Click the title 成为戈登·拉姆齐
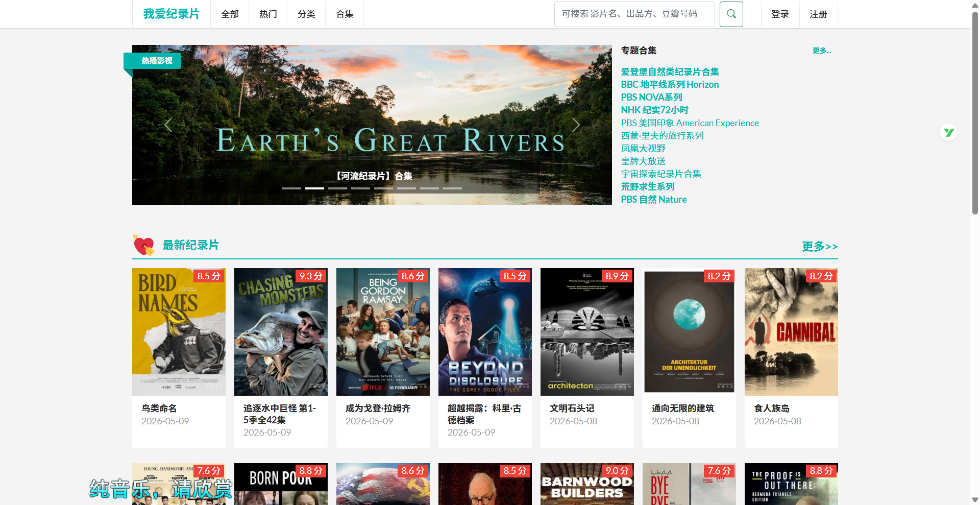980x505 pixels. point(378,408)
